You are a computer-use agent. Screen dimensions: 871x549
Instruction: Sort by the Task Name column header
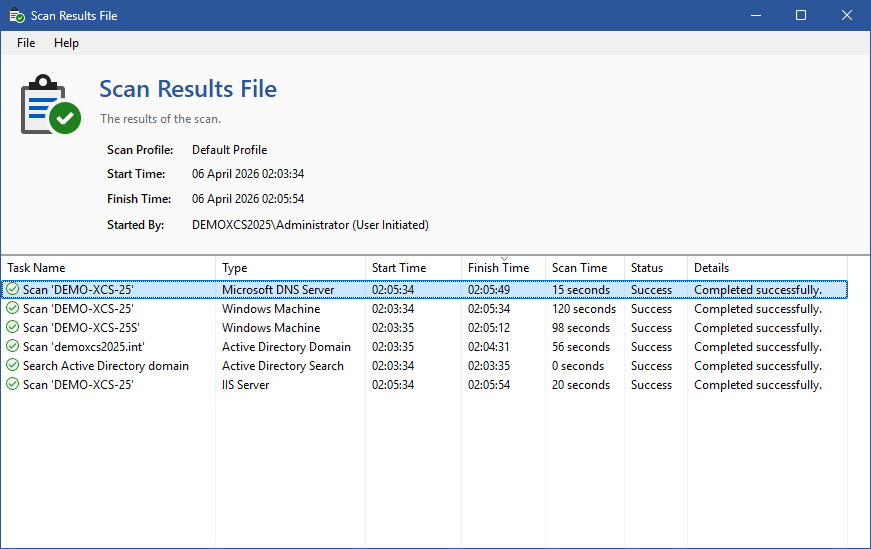coord(36,268)
